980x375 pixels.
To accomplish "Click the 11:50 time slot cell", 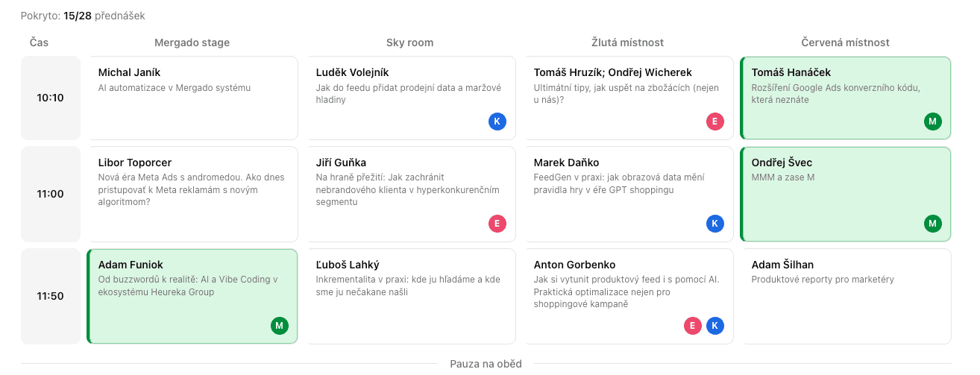I will pos(51,296).
